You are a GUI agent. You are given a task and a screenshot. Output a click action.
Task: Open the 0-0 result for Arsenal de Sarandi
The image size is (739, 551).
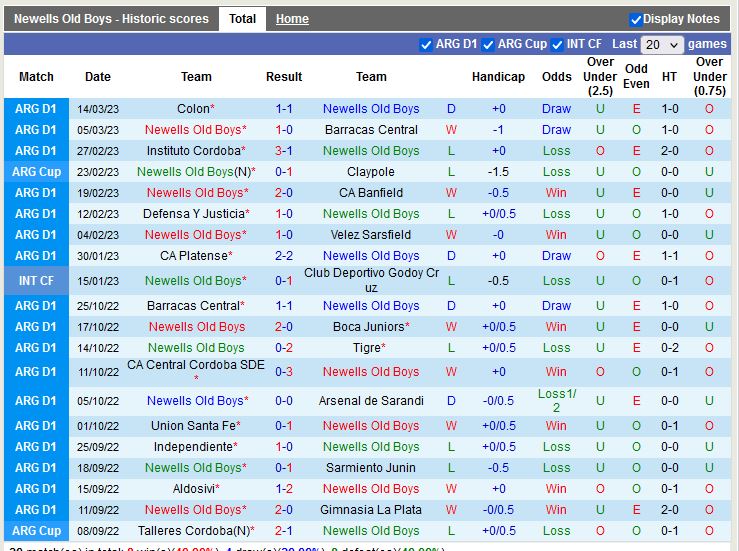coord(284,401)
